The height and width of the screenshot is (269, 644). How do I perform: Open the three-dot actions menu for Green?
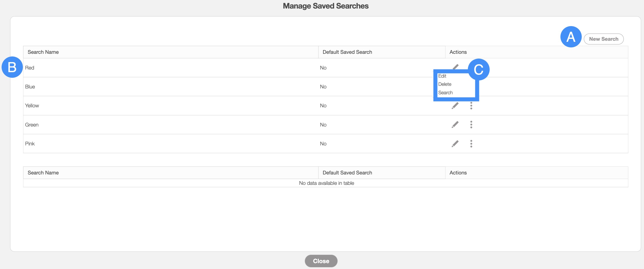[x=471, y=125]
